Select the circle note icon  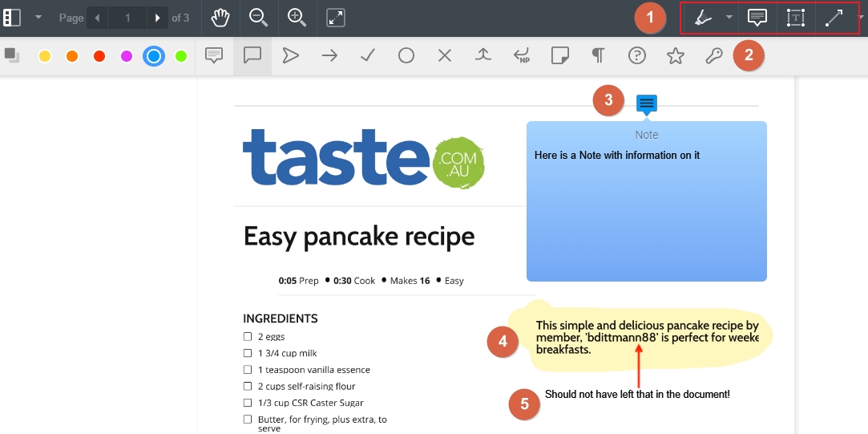(406, 55)
